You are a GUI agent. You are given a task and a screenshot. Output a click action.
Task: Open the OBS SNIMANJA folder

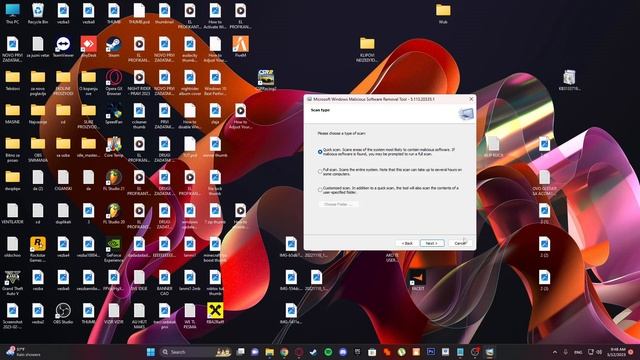(x=38, y=149)
